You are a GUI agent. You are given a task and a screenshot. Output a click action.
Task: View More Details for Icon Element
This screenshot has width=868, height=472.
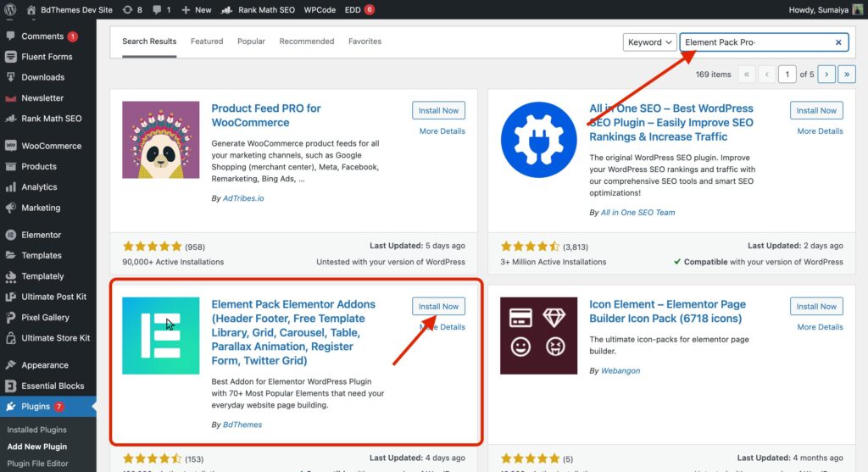pos(820,327)
